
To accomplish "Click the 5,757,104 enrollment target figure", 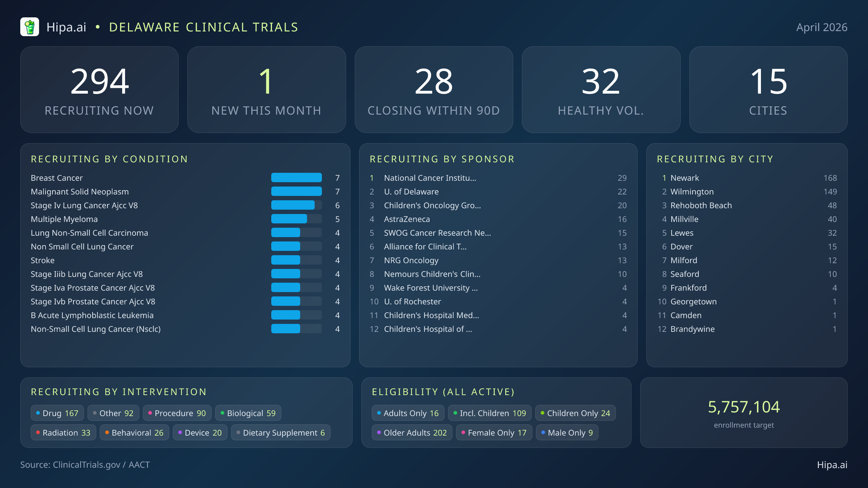I will tap(744, 407).
